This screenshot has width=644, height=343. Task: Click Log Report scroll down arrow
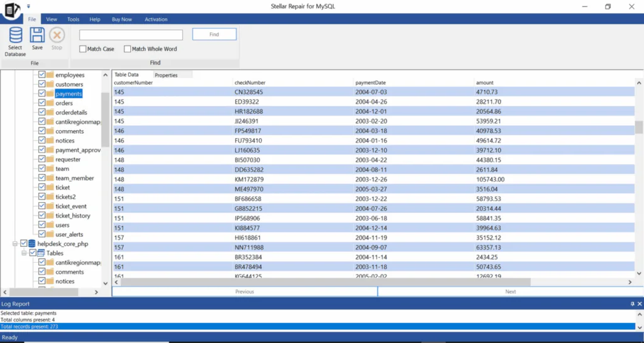pyautogui.click(x=640, y=327)
